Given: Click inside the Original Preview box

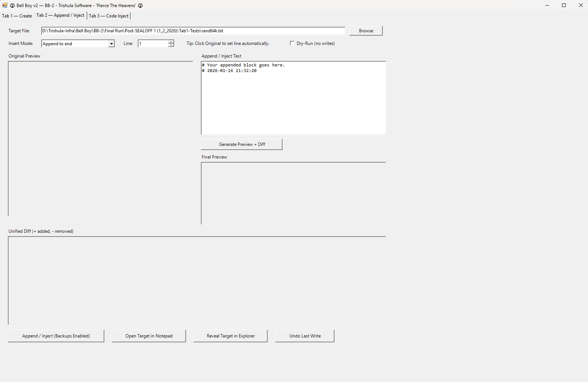Looking at the screenshot, I should pyautogui.click(x=101, y=139).
